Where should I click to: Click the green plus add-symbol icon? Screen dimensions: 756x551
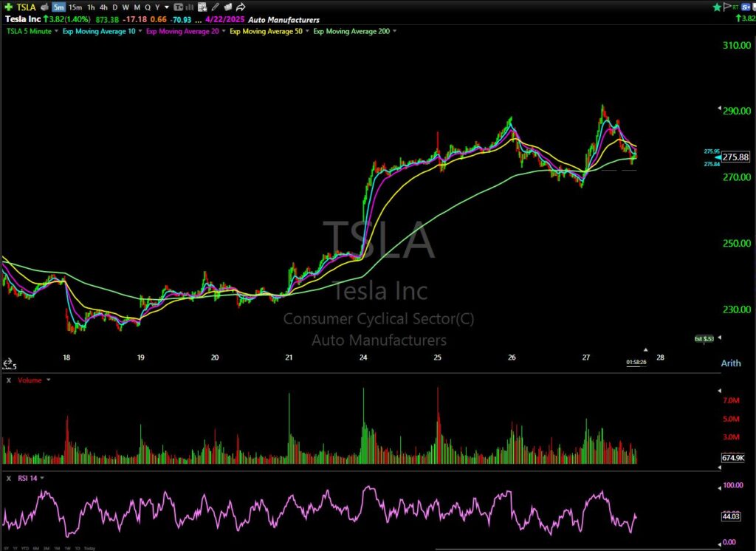coord(7,7)
